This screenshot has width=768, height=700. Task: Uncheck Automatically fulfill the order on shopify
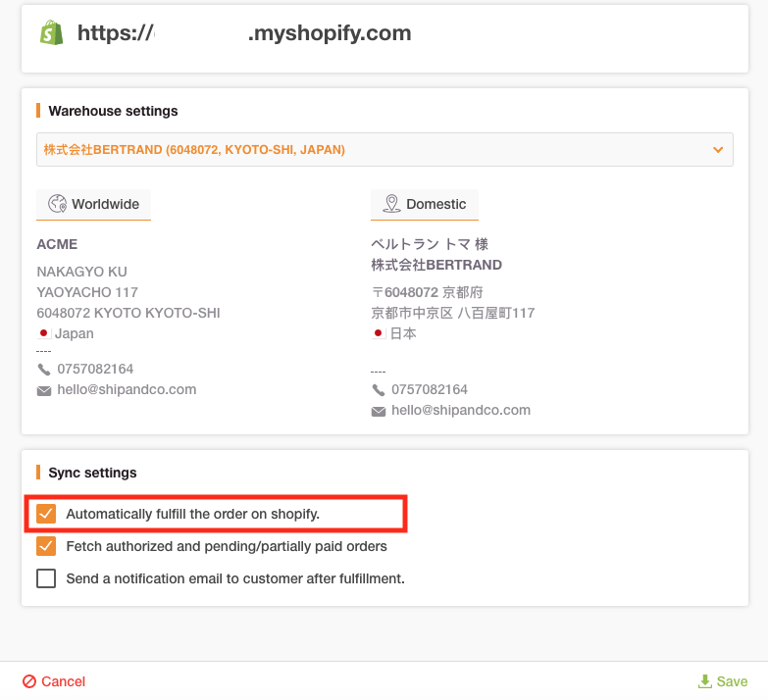[46, 514]
